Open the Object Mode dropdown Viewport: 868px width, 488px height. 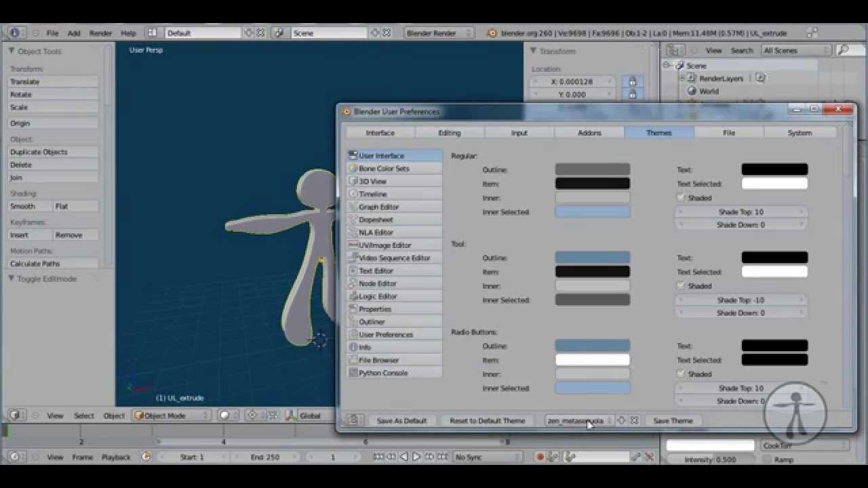172,415
